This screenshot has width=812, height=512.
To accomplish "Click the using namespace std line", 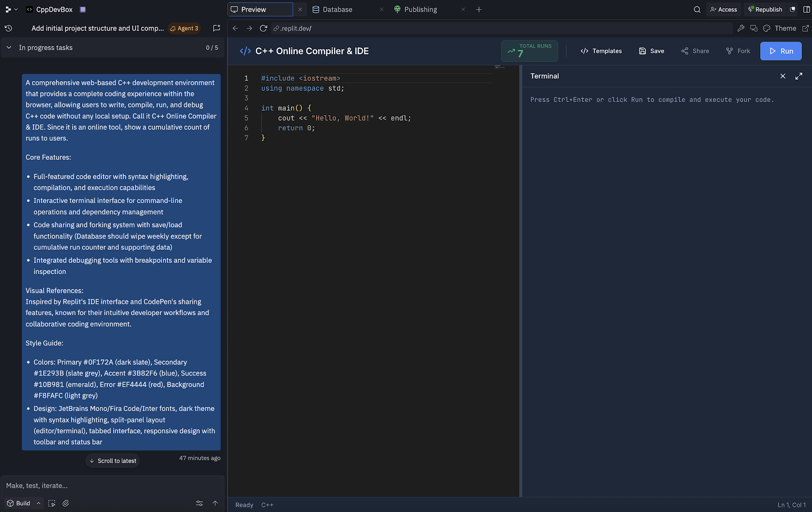I will [x=302, y=88].
